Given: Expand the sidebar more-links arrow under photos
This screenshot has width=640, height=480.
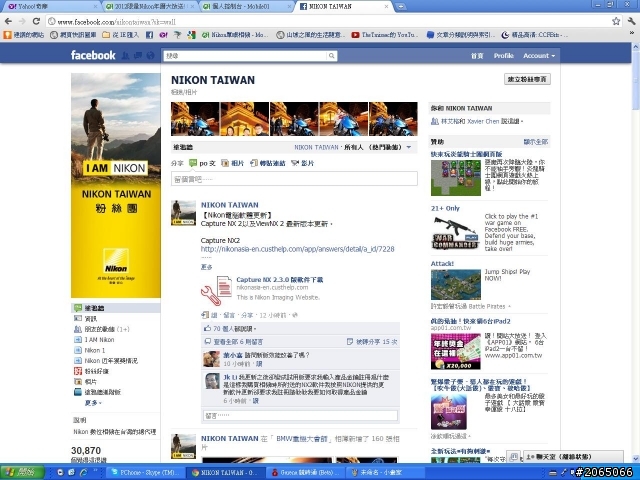Looking at the screenshot, I should point(93,403).
